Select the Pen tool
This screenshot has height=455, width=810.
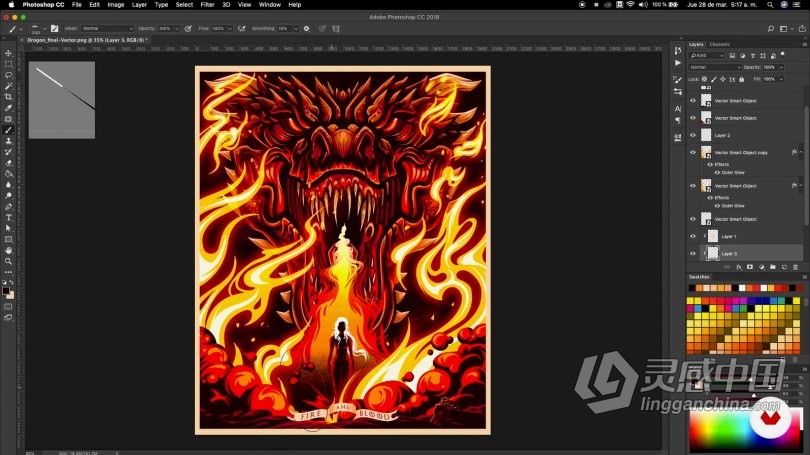click(x=8, y=207)
